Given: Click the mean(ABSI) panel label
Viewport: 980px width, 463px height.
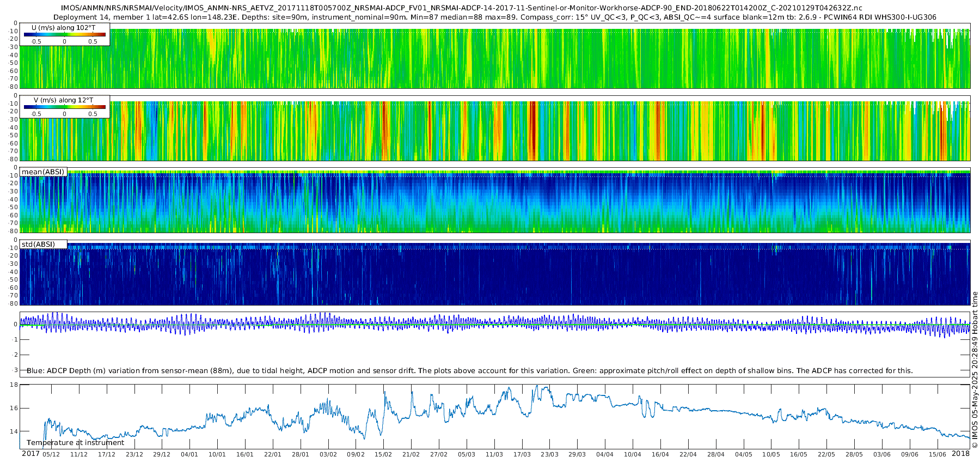Looking at the screenshot, I should (43, 172).
